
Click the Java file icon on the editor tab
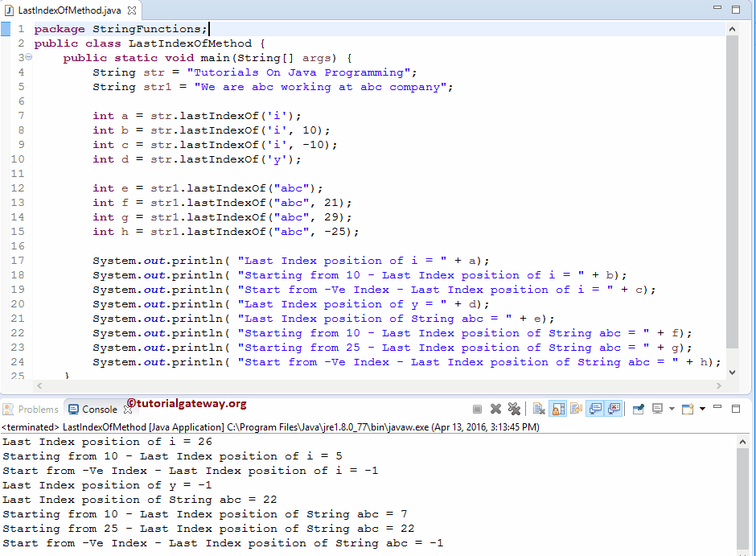pyautogui.click(x=10, y=12)
